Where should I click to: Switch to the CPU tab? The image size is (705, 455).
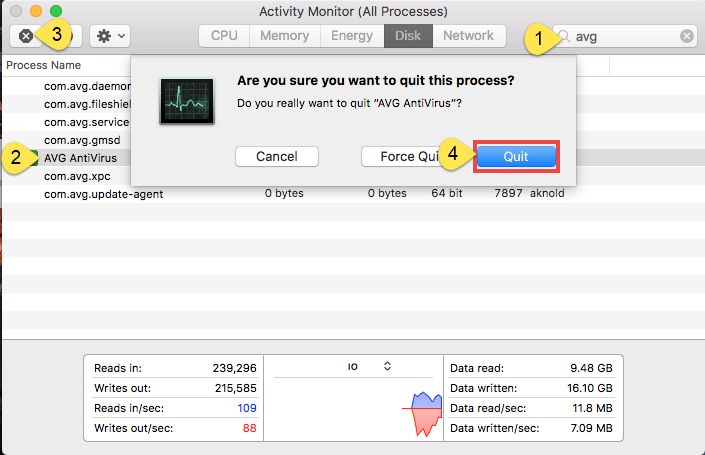(224, 36)
